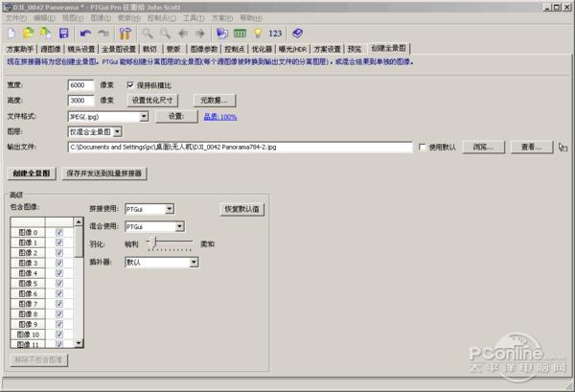Click the left arrow previous icon

pos(183,34)
